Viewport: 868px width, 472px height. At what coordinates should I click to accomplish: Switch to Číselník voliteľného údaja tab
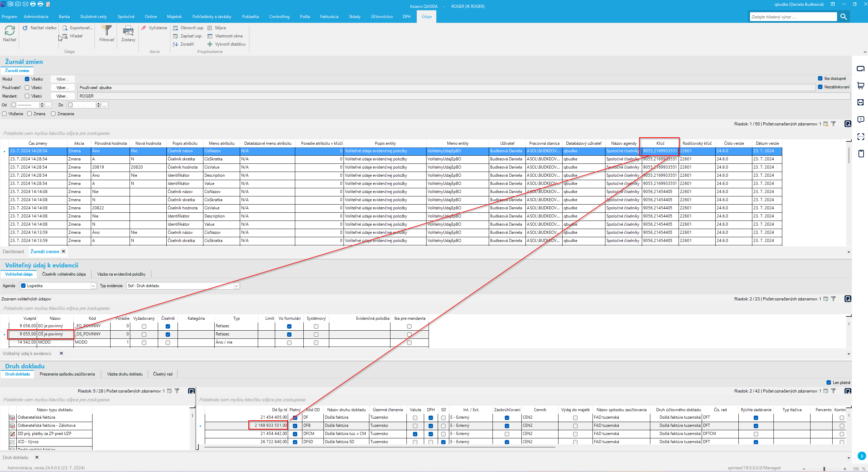[x=64, y=275]
